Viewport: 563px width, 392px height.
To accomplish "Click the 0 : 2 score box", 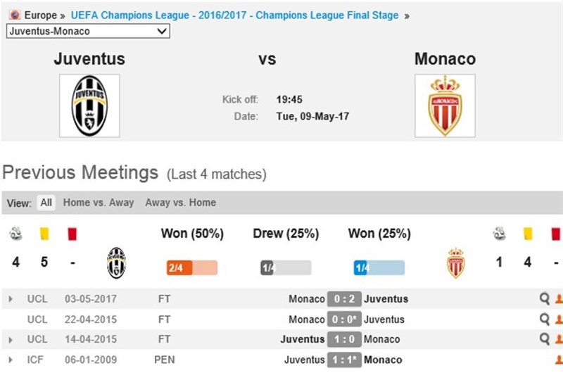I will coord(344,299).
